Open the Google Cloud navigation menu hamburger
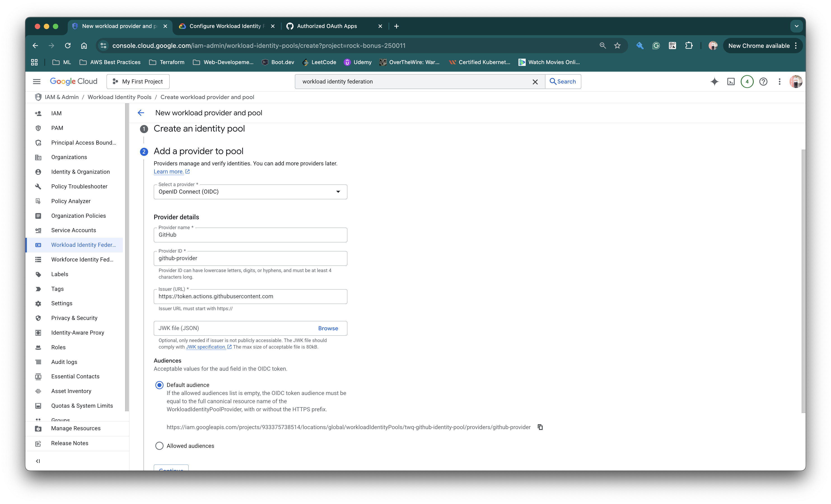 coord(37,81)
